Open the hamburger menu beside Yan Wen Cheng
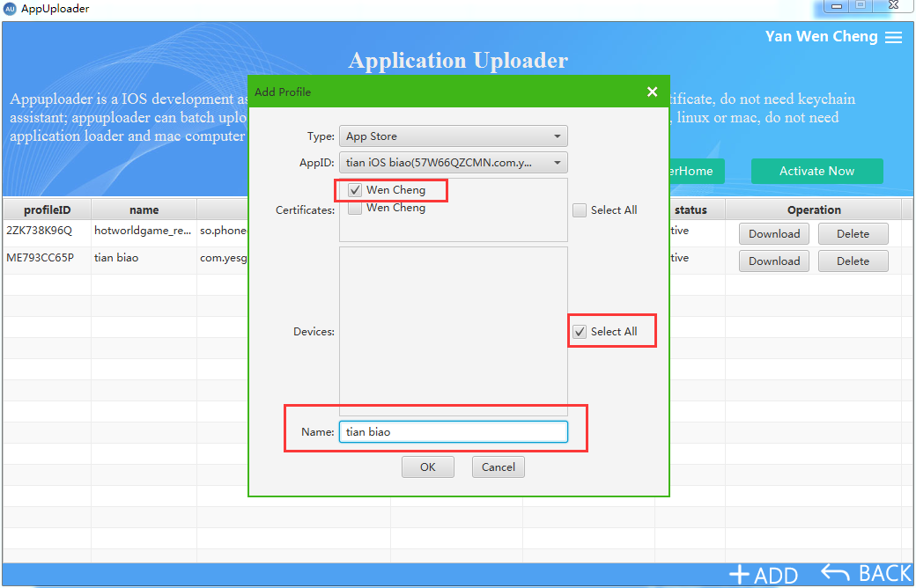Image resolution: width=916 pixels, height=588 pixels. point(893,37)
